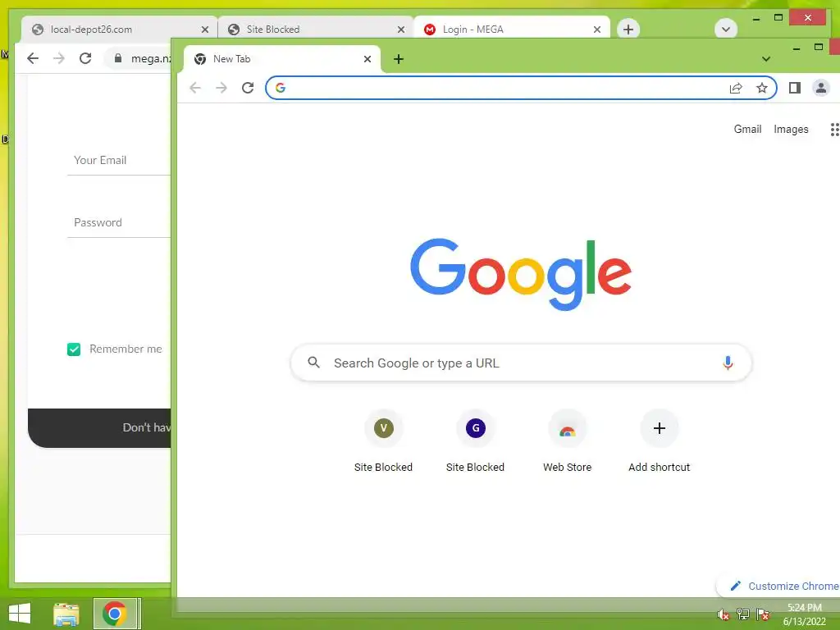Reload the page in the MEGA window
Screen dimensions: 840x630
click(x=85, y=58)
